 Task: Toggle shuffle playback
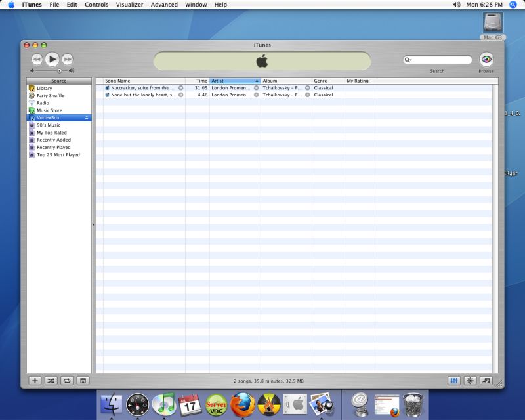pyautogui.click(x=51, y=381)
